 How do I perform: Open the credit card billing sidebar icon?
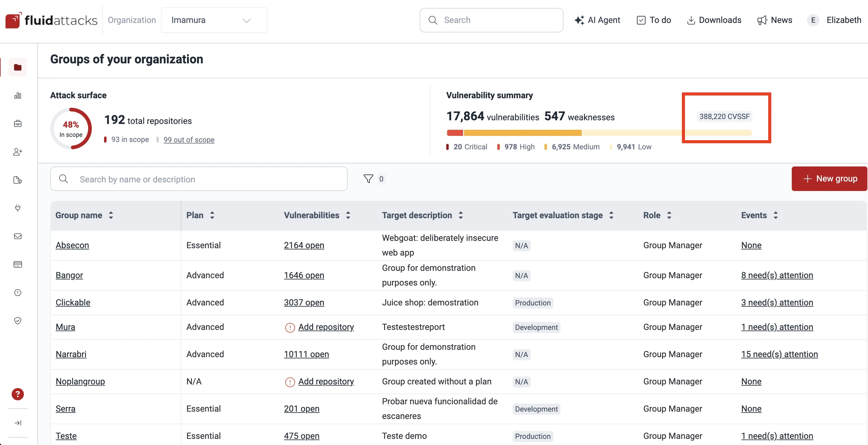18,264
